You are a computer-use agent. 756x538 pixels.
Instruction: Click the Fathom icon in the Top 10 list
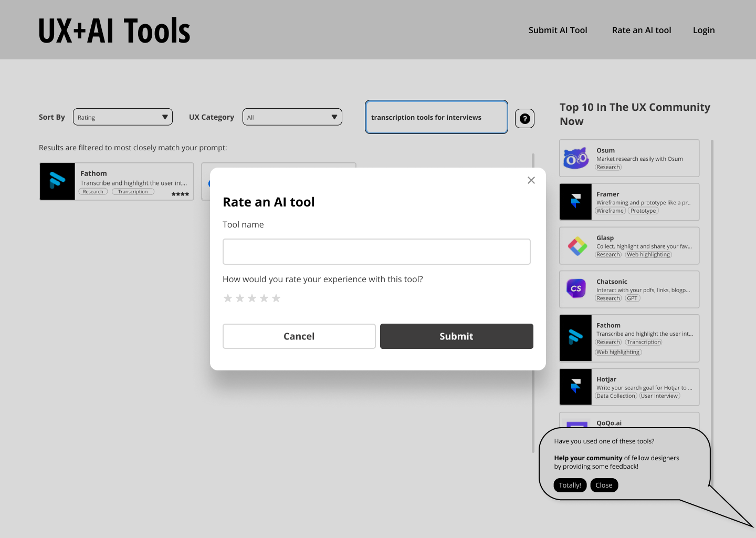[x=576, y=338]
